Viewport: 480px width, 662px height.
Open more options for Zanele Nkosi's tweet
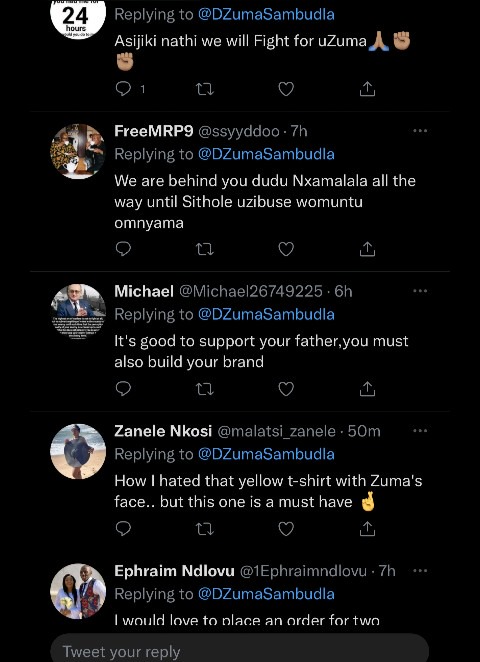point(420,431)
